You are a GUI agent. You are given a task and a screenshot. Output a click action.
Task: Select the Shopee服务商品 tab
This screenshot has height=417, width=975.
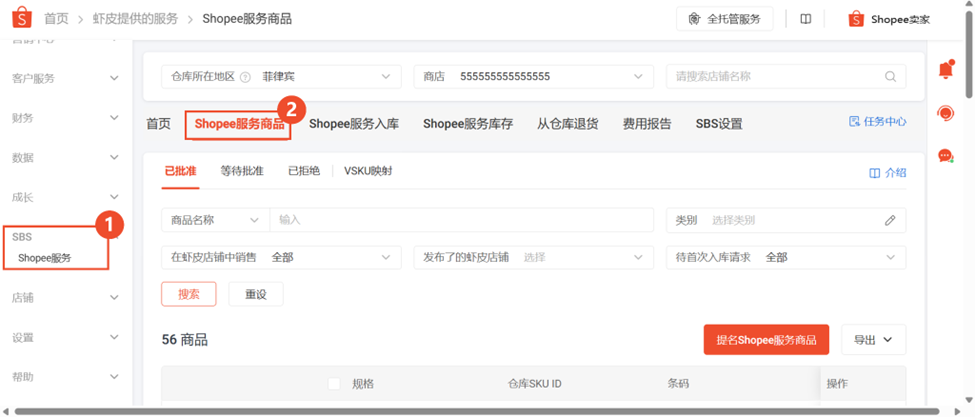(x=239, y=124)
